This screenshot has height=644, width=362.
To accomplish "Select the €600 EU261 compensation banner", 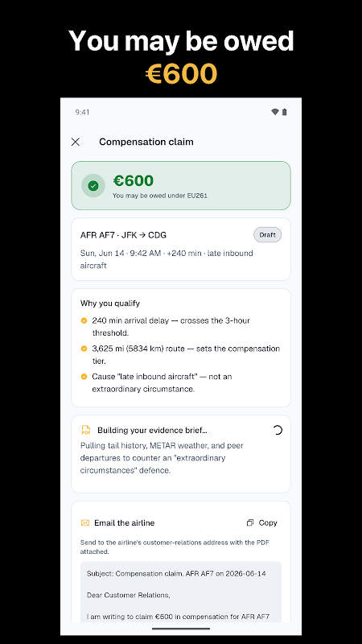I will [181, 186].
